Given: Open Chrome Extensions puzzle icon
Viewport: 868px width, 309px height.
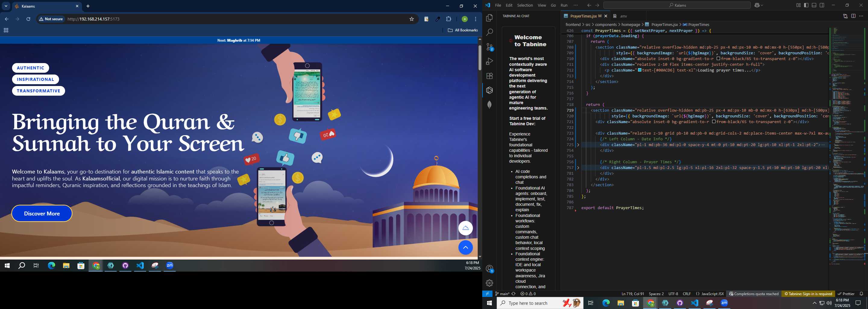Looking at the screenshot, I should [448, 19].
